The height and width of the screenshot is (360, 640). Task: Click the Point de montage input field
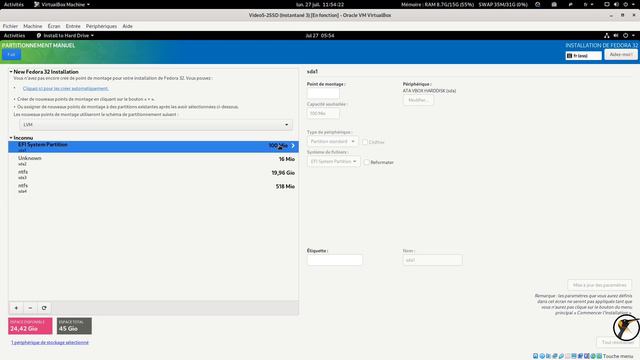tap(323, 93)
